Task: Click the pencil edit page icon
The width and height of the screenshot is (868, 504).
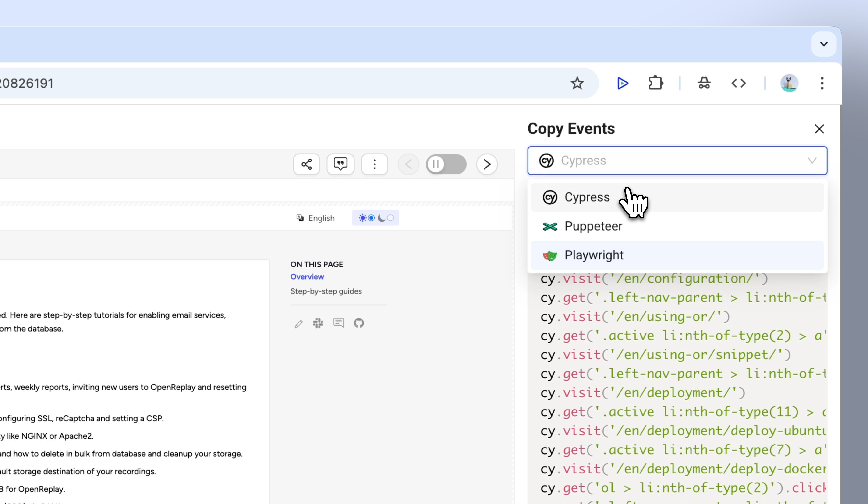Action: pyautogui.click(x=299, y=324)
